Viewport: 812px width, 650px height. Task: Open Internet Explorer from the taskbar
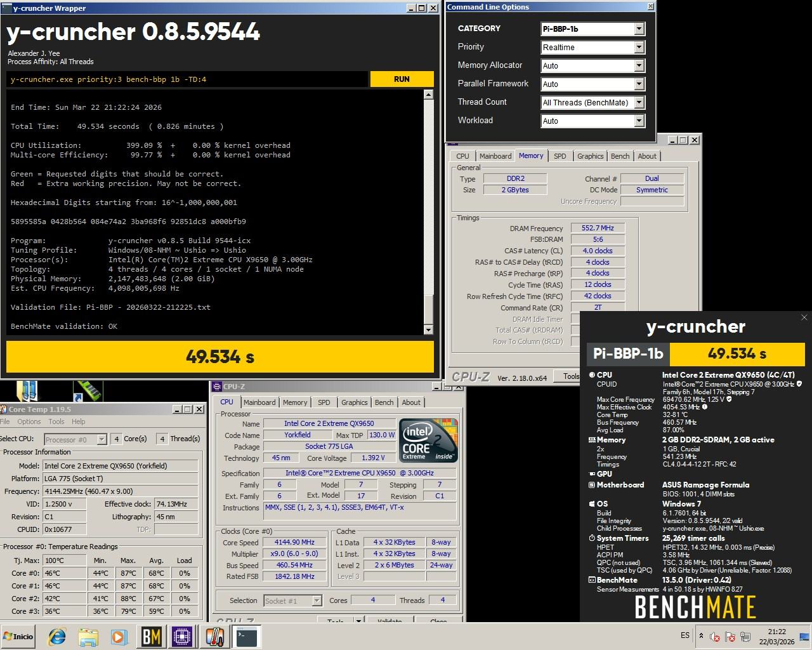57,636
